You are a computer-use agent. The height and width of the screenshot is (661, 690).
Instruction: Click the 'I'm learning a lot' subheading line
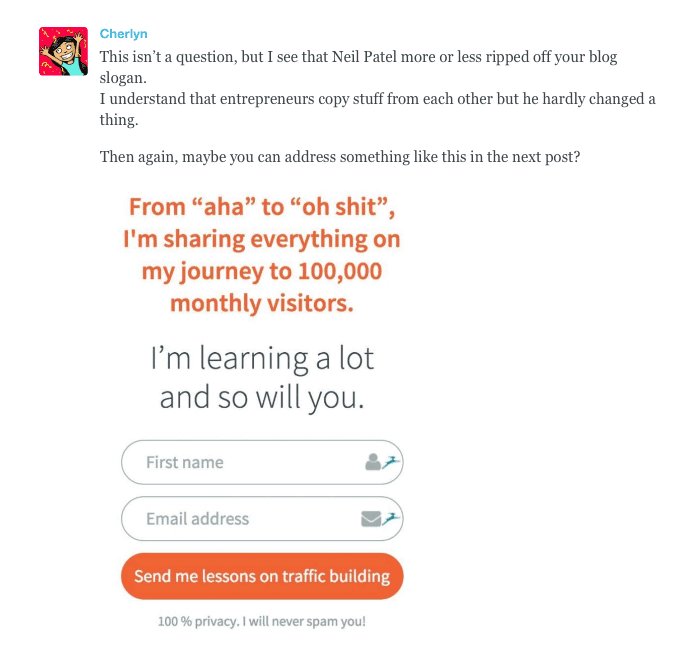pos(262,358)
